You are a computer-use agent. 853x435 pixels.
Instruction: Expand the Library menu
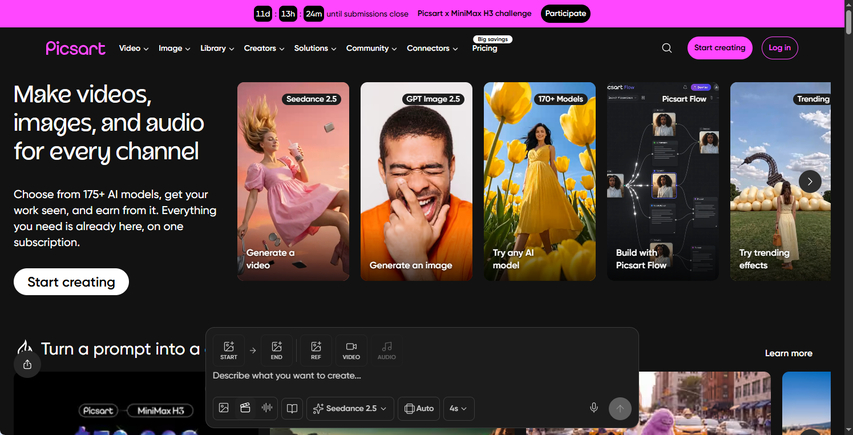click(x=217, y=48)
